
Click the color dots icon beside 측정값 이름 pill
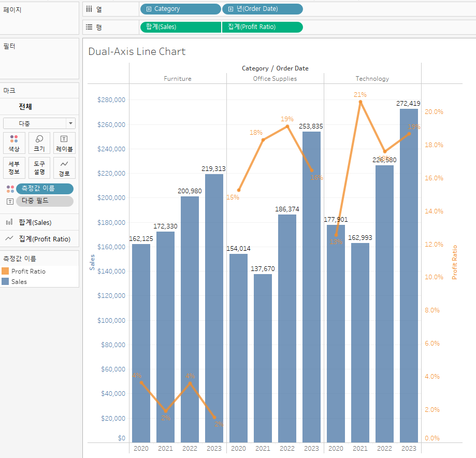click(10, 189)
